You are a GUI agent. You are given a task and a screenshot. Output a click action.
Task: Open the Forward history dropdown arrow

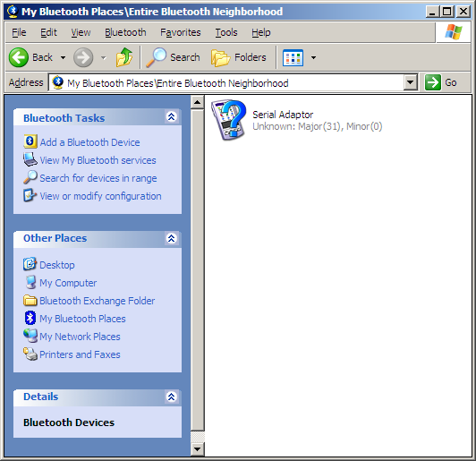[104, 57]
